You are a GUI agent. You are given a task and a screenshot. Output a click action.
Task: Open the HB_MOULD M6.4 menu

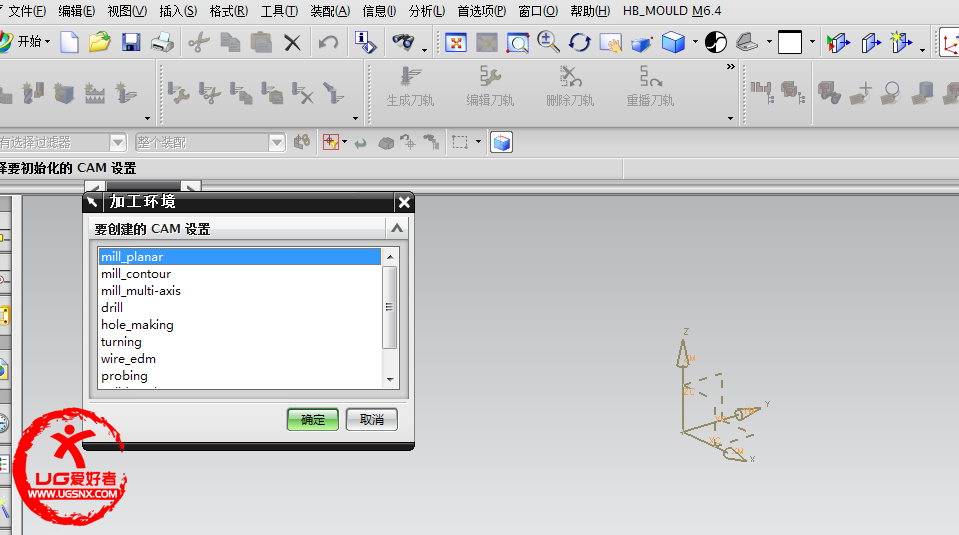[672, 11]
